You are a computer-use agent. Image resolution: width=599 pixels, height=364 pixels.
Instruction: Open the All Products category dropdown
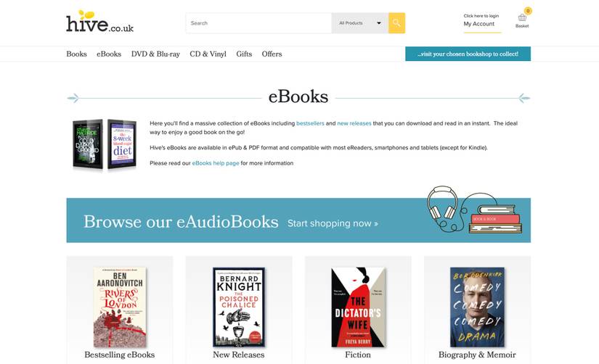click(360, 23)
